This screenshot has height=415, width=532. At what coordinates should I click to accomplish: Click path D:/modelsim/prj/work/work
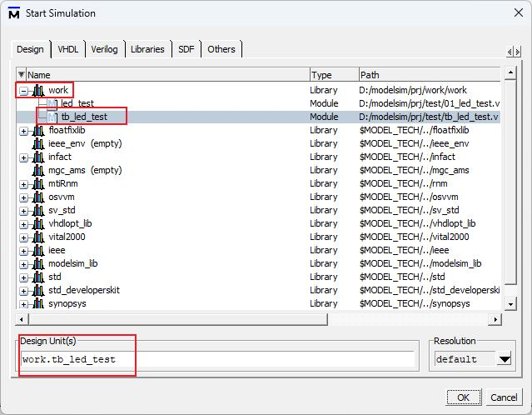[413, 90]
